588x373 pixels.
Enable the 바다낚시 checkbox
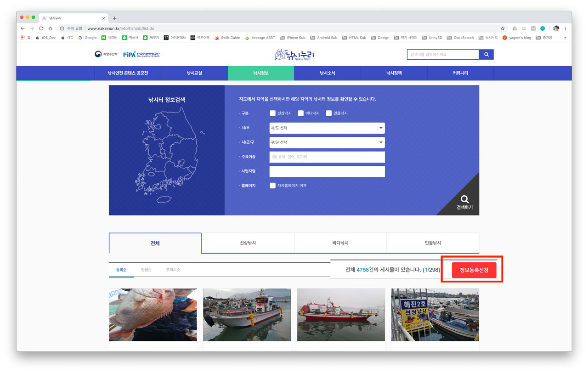[301, 113]
